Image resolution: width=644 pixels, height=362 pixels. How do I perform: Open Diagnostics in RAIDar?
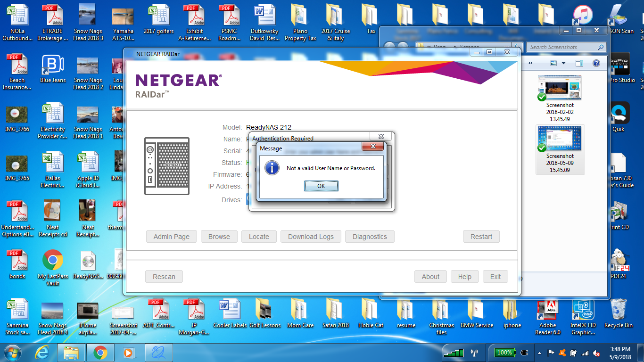click(370, 237)
